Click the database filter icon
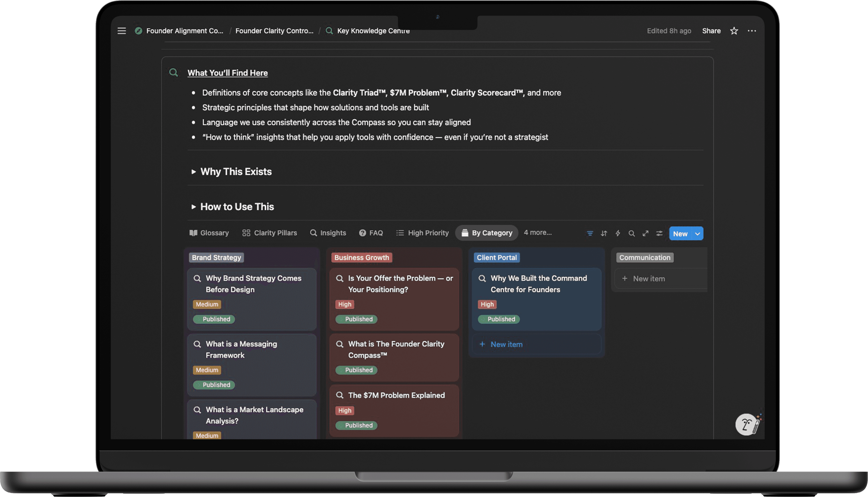The image size is (868, 497). pyautogui.click(x=590, y=233)
